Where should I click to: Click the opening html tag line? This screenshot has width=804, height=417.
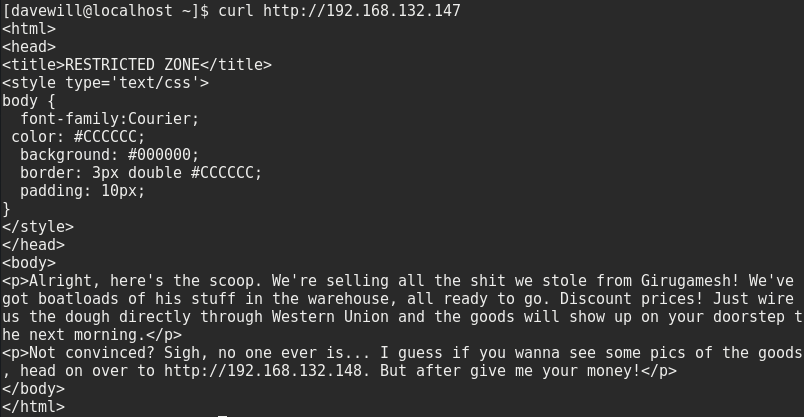pyautogui.click(x=29, y=29)
